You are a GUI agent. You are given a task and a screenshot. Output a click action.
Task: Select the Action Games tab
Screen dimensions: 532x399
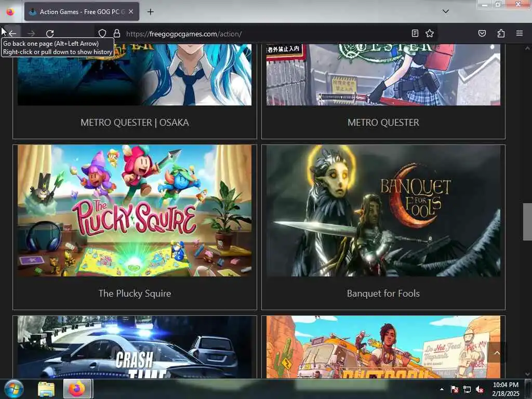[x=82, y=12]
